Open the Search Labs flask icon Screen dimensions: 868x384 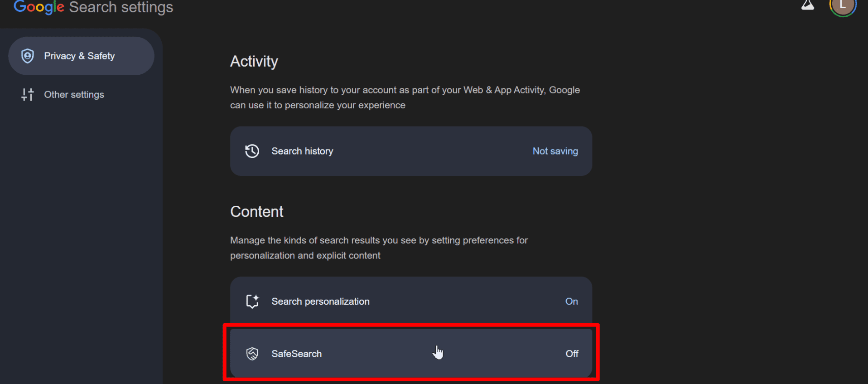[x=807, y=5]
